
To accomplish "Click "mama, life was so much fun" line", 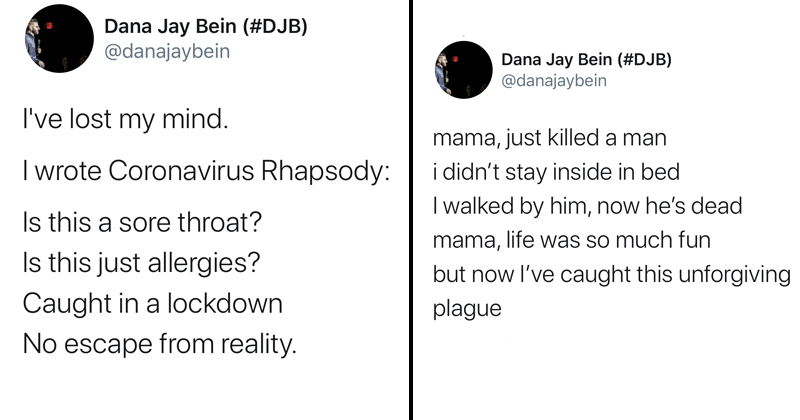I will pos(571,240).
